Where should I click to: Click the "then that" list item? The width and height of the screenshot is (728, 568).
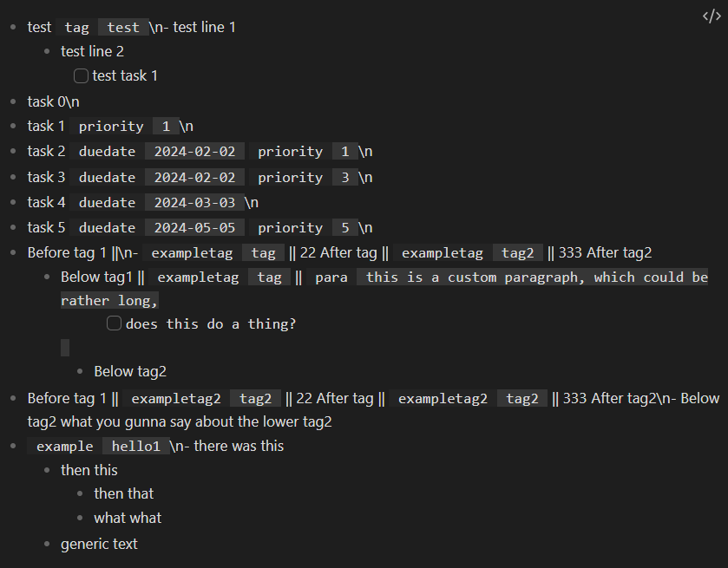tap(123, 493)
